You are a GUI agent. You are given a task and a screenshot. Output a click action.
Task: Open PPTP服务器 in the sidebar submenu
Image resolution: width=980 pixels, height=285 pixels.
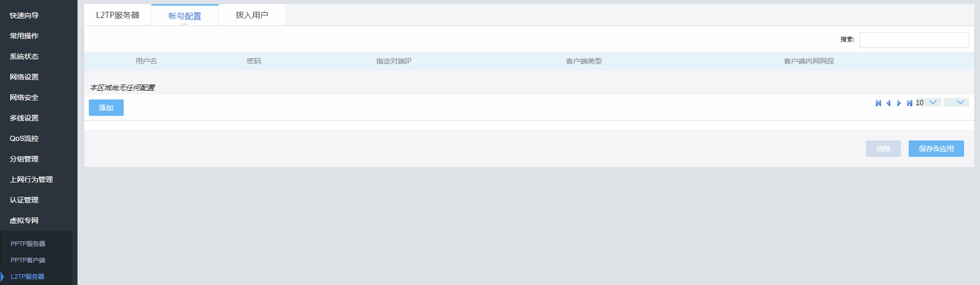28,244
